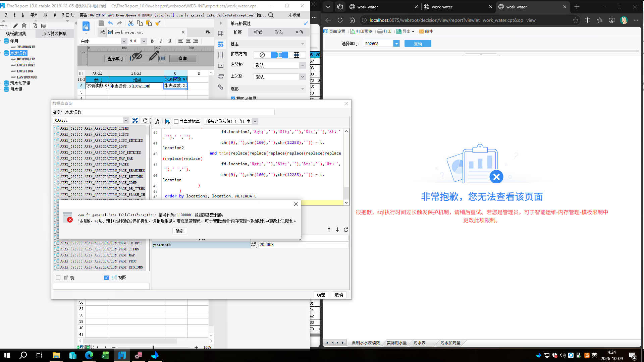The image size is (644, 362).
Task: Click the edit dataset pencil icon
Action: 15,26
